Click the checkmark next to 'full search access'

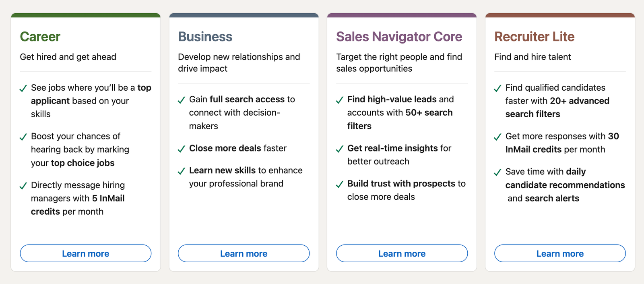click(180, 100)
